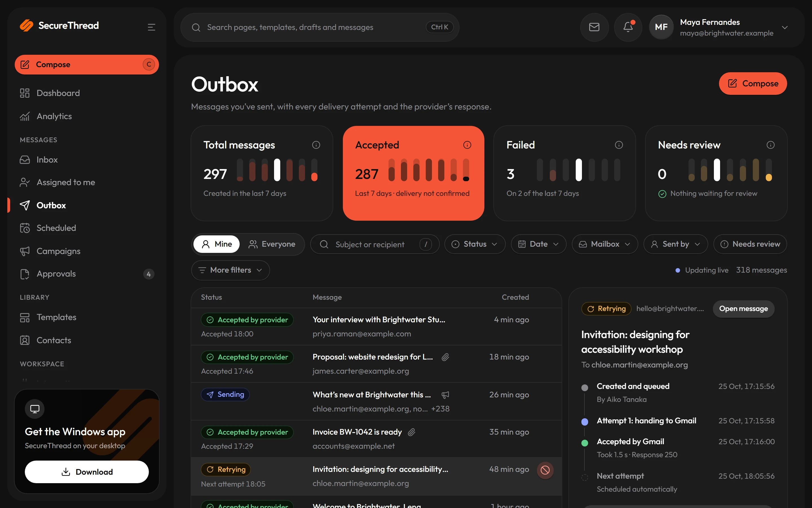Click the Templates layout icon
The image size is (812, 508).
coord(25,317)
